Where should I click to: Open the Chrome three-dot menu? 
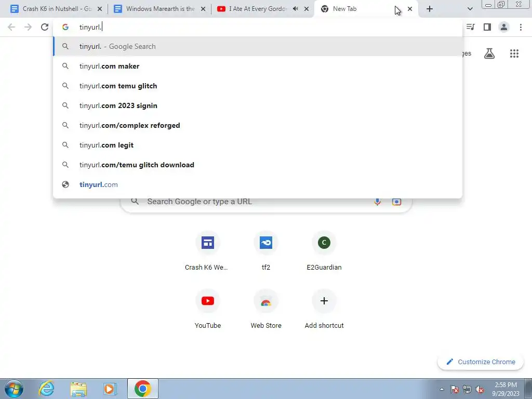pyautogui.click(x=521, y=27)
